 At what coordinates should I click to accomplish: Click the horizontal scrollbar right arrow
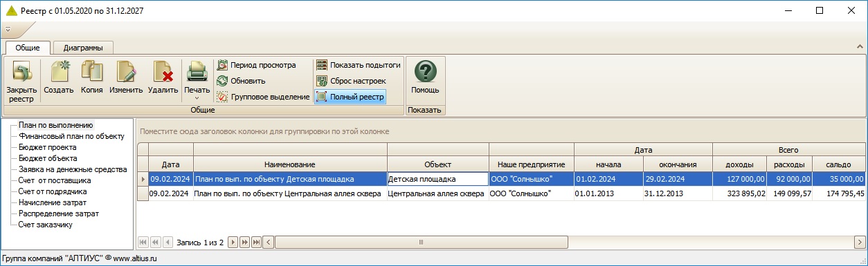859,243
